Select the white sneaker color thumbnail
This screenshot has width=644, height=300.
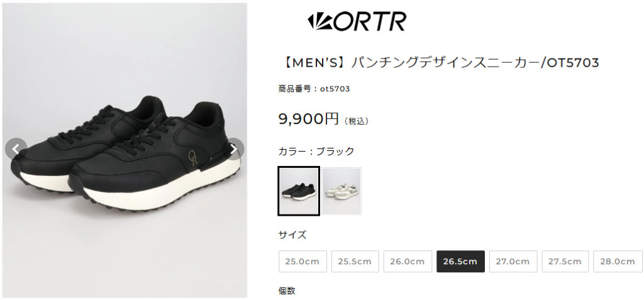(x=341, y=191)
